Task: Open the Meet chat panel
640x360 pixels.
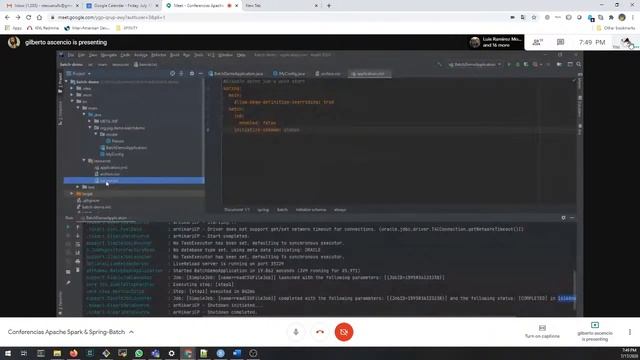Action: [x=560, y=42]
